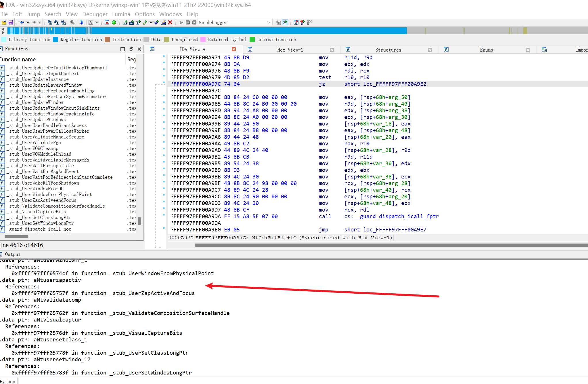Switch to the Hex View-1 tab
The image size is (588, 384).
click(x=290, y=50)
